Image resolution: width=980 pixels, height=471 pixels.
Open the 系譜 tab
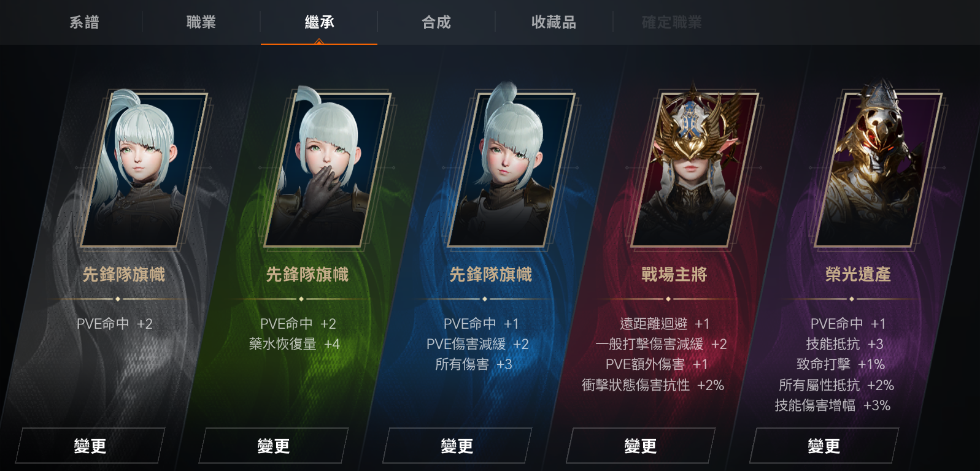[84, 23]
